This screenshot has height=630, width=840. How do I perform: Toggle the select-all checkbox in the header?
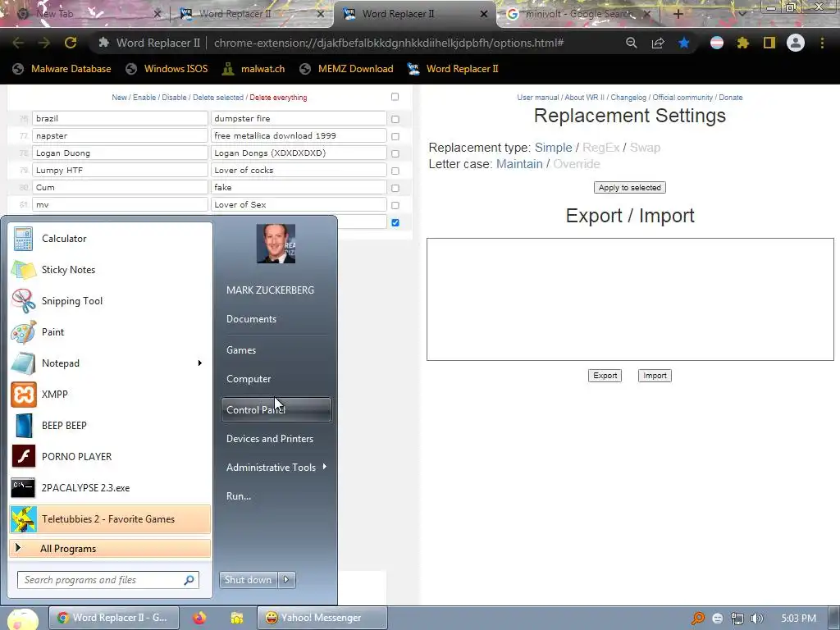point(395,97)
